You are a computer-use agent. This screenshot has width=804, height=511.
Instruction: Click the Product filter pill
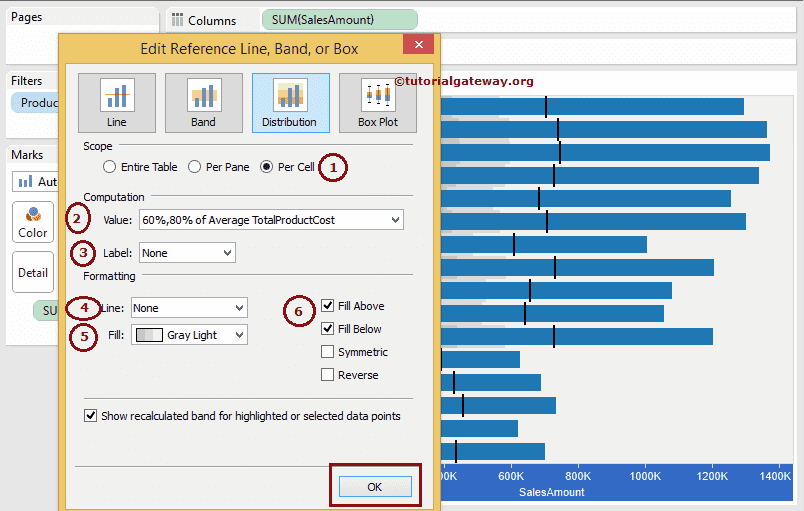click(35, 103)
